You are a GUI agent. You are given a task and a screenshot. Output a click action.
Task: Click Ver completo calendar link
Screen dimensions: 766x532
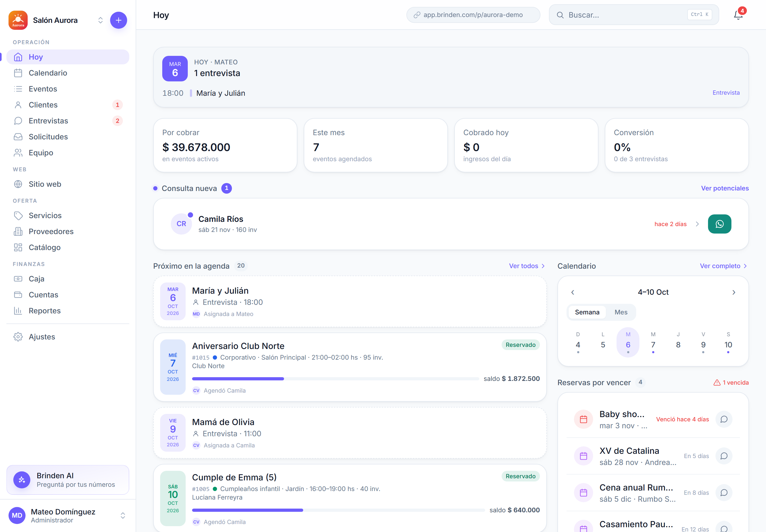pyautogui.click(x=723, y=266)
